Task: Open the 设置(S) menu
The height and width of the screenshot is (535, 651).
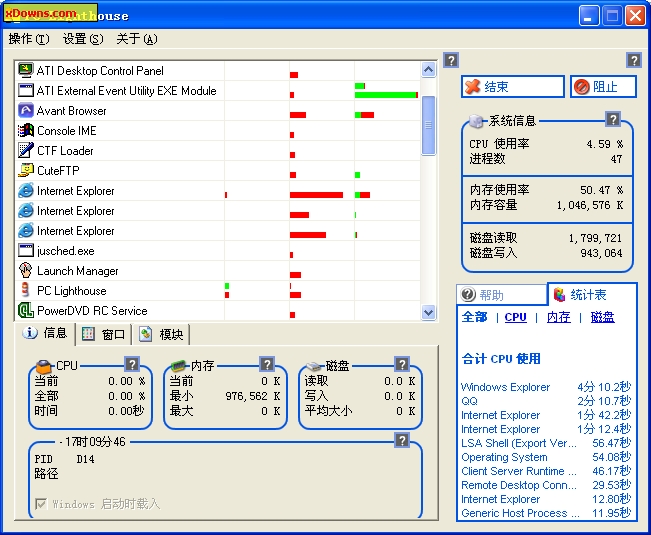Action: (83, 39)
